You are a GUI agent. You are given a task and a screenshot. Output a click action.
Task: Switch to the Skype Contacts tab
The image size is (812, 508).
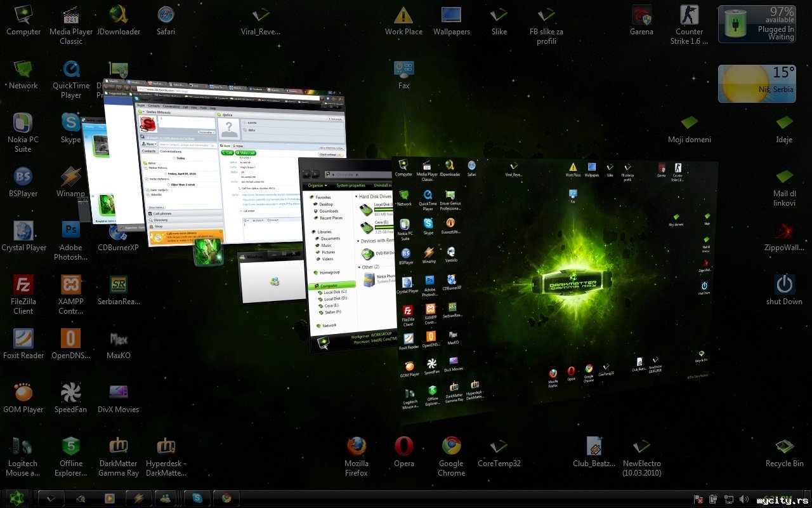pos(149,151)
